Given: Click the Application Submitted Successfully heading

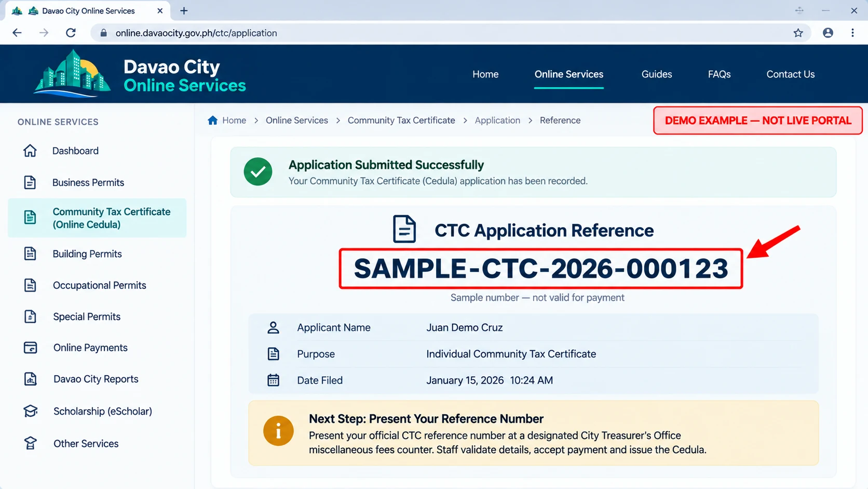Looking at the screenshot, I should (x=386, y=165).
